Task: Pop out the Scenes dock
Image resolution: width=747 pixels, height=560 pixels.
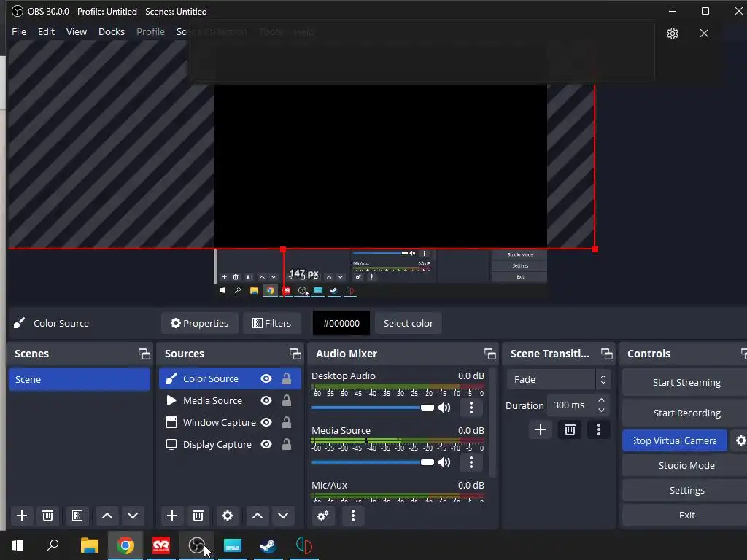Action: point(144,354)
